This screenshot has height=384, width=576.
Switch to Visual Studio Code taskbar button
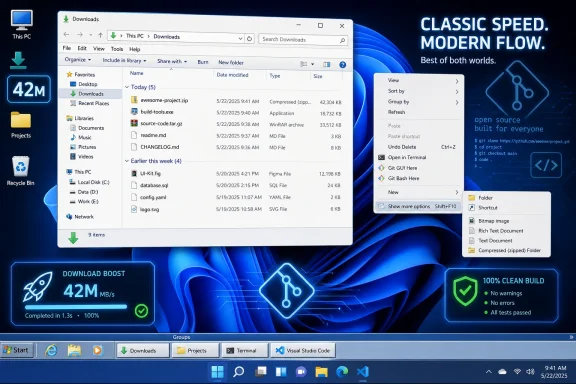pos(303,351)
